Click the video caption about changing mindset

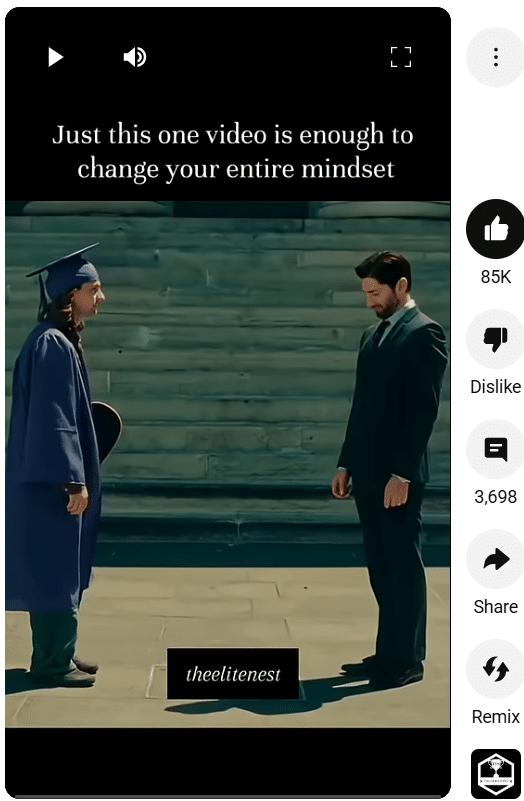pyautogui.click(x=233, y=152)
